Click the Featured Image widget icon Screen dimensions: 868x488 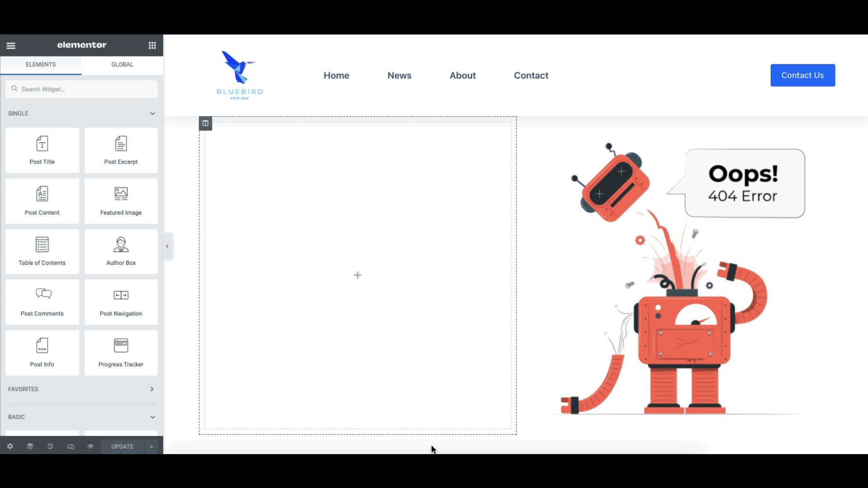pyautogui.click(x=120, y=193)
